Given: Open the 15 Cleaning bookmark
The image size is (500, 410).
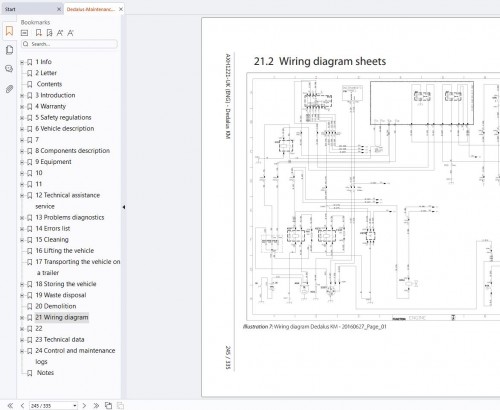Looking at the screenshot, I should point(52,240).
